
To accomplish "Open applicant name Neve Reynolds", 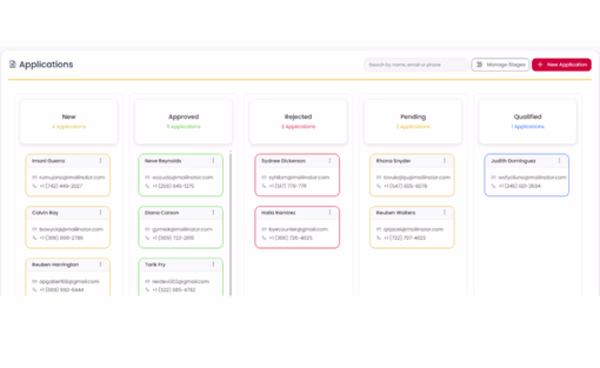I will [163, 161].
